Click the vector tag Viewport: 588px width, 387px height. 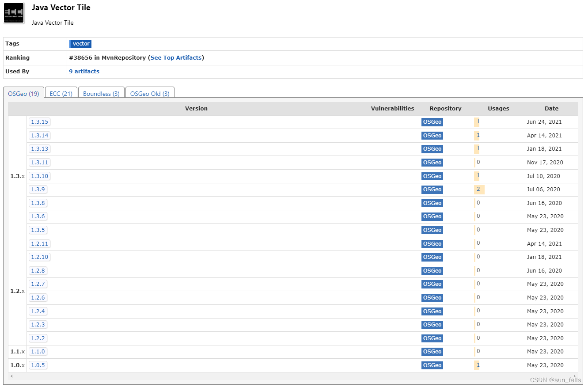tap(80, 44)
